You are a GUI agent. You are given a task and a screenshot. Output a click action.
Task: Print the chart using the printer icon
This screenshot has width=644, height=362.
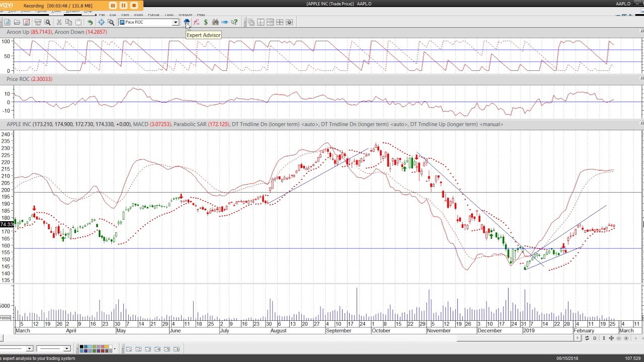click(38, 22)
